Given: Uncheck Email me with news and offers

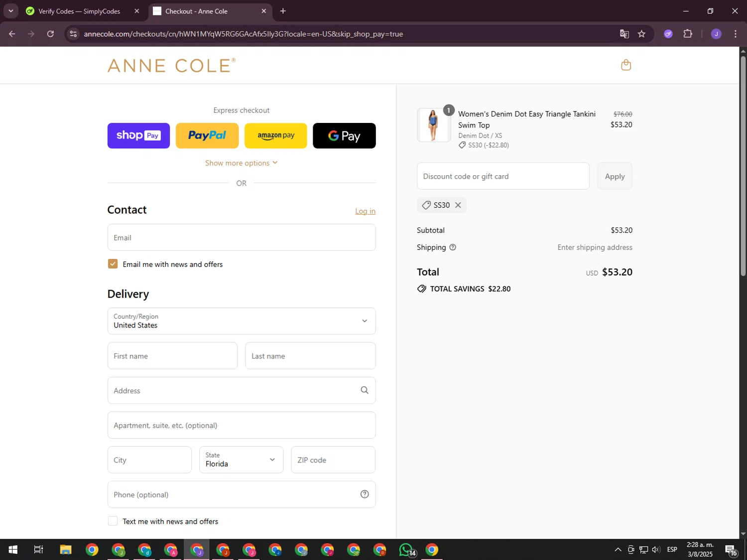Looking at the screenshot, I should click(x=113, y=264).
